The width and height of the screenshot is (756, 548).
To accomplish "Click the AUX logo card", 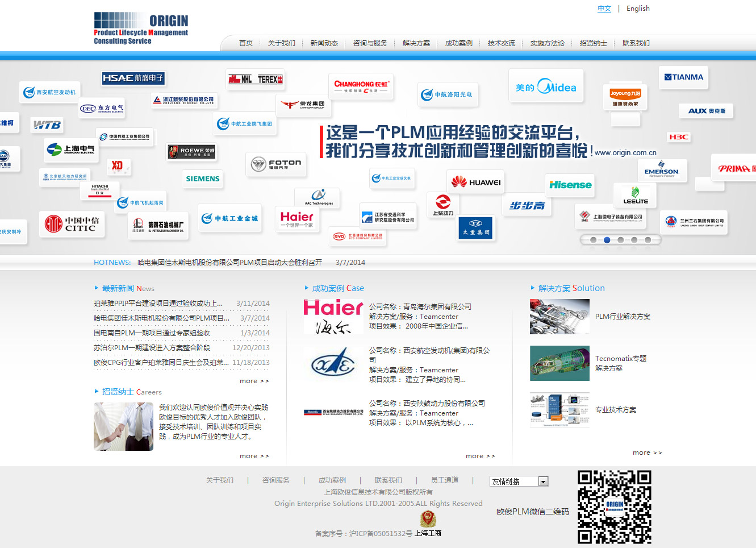I will click(707, 111).
